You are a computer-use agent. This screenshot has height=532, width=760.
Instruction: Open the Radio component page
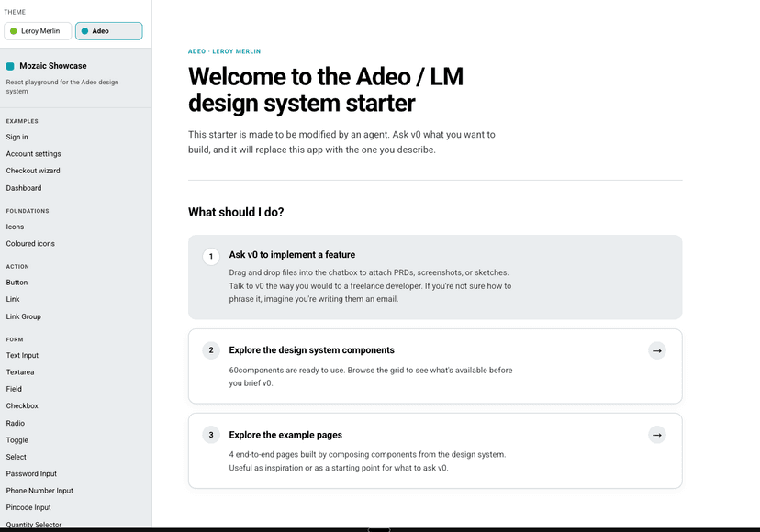(16, 424)
